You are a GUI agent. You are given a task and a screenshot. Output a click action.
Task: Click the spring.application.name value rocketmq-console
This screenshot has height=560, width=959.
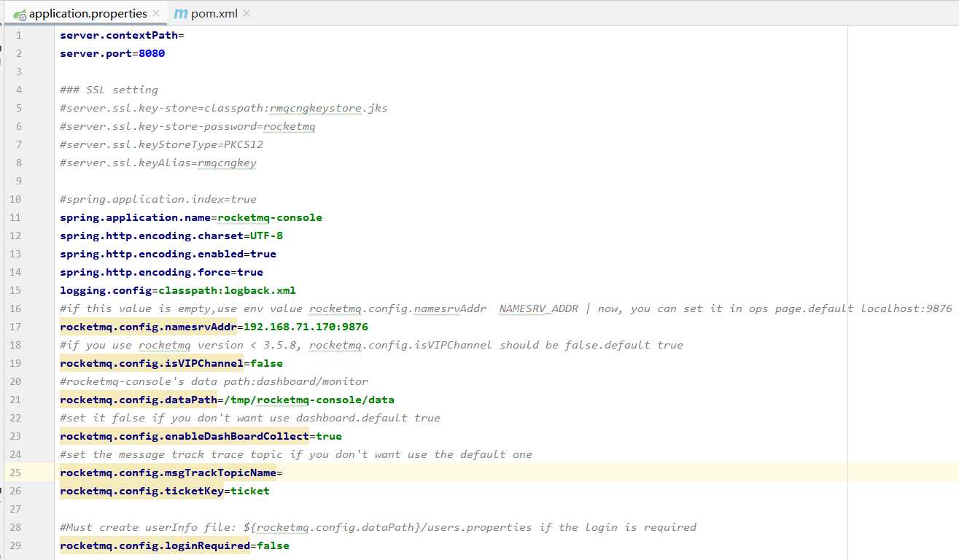coord(270,217)
